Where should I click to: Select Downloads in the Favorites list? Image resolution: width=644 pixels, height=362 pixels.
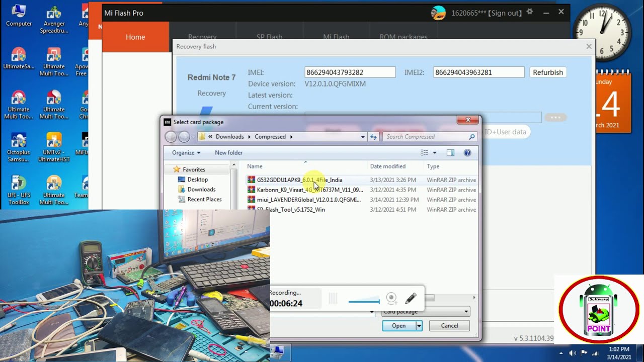click(201, 190)
